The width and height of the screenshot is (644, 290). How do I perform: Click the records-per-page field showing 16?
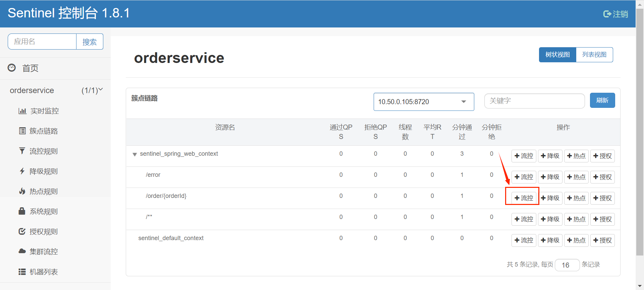click(x=567, y=265)
